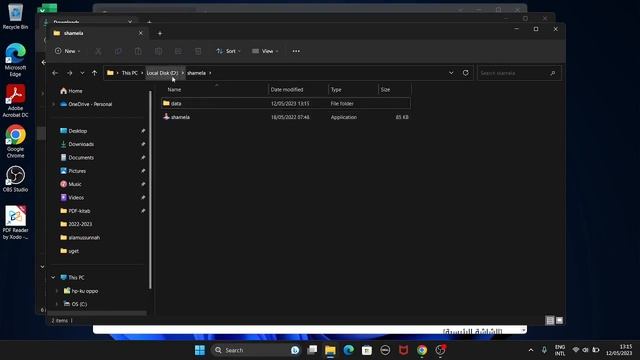Screen dimensions: 640x360
Task: Open PDF-kitab folder in sidebar
Action: [x=75, y=211]
